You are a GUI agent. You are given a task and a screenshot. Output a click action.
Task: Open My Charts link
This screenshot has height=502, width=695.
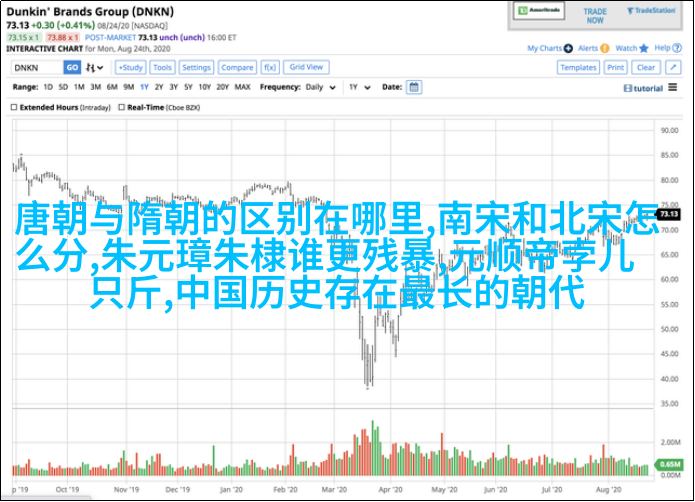coord(544,48)
